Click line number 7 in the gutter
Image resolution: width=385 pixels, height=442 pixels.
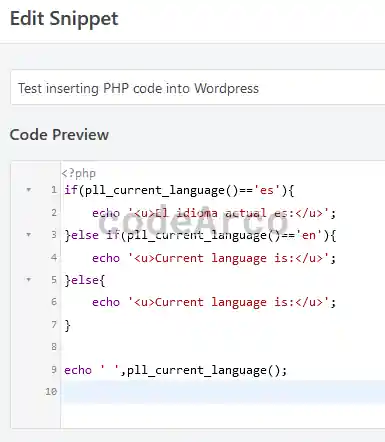[x=54, y=324]
